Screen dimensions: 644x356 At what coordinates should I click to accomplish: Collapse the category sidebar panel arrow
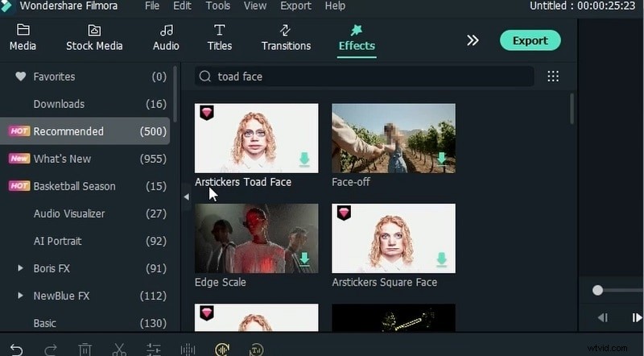[186, 197]
